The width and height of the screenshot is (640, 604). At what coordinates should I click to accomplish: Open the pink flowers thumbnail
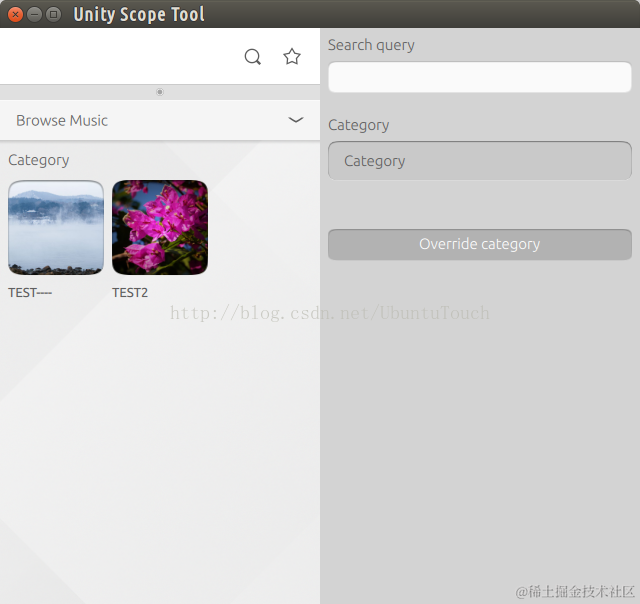pyautogui.click(x=160, y=227)
